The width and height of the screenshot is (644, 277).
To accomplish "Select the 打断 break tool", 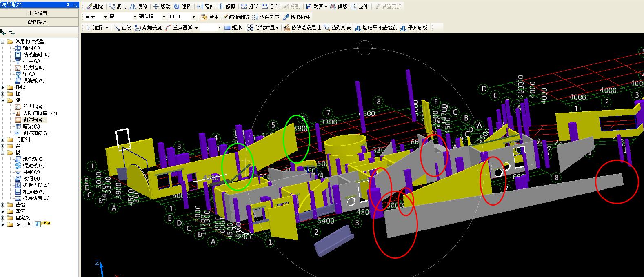I will pyautogui.click(x=250, y=7).
